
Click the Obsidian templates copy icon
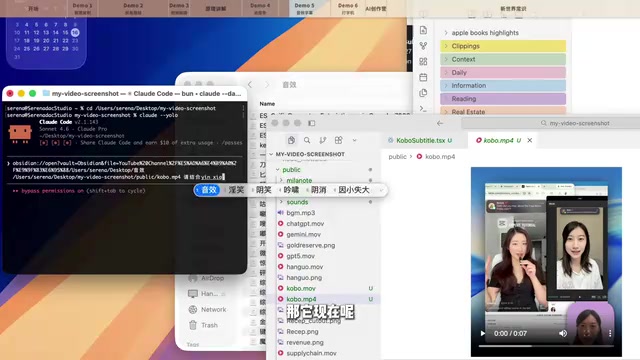423,93
